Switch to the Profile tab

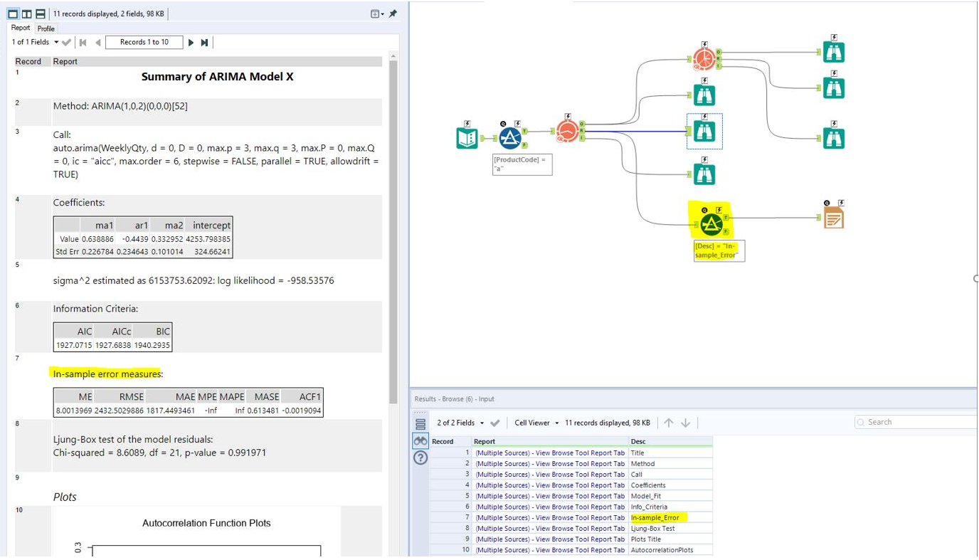pyautogui.click(x=46, y=28)
